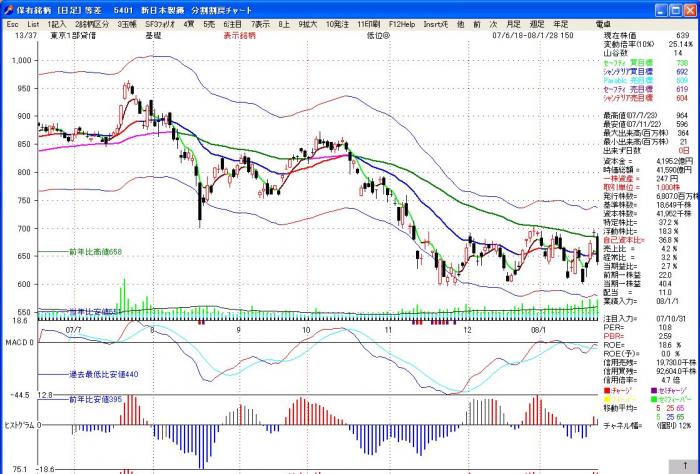Open the List view
700x474 pixels.
coord(33,22)
